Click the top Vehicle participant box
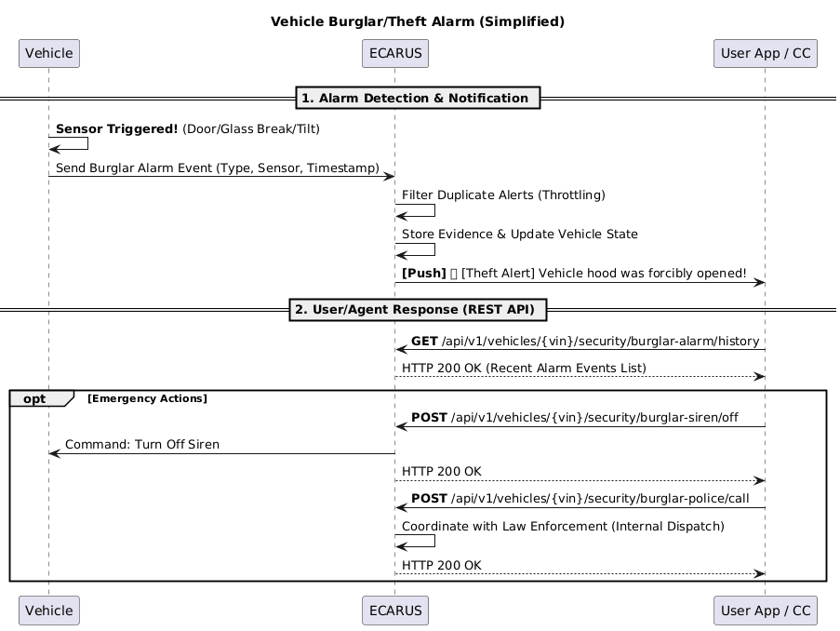The width and height of the screenshot is (840, 631). (48, 53)
